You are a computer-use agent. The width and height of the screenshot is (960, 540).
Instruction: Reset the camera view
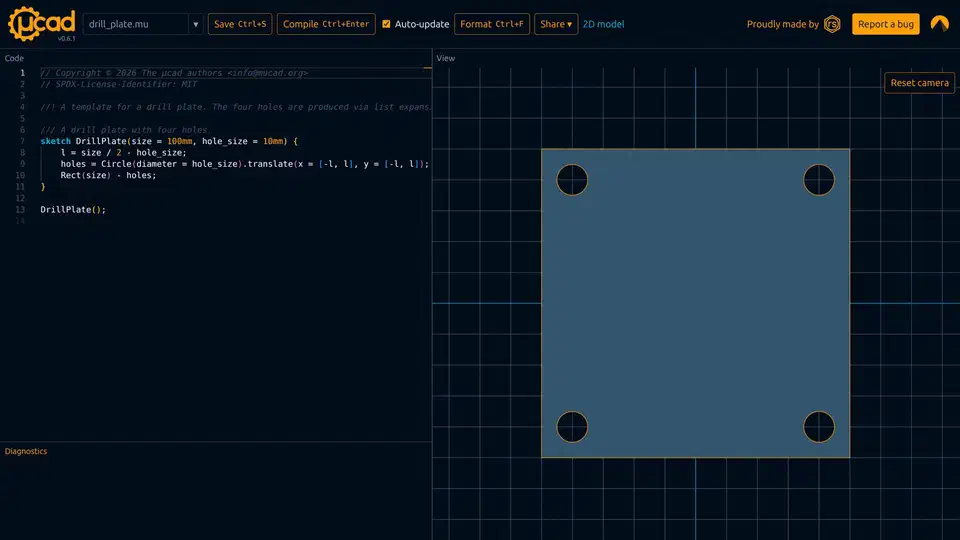(919, 83)
